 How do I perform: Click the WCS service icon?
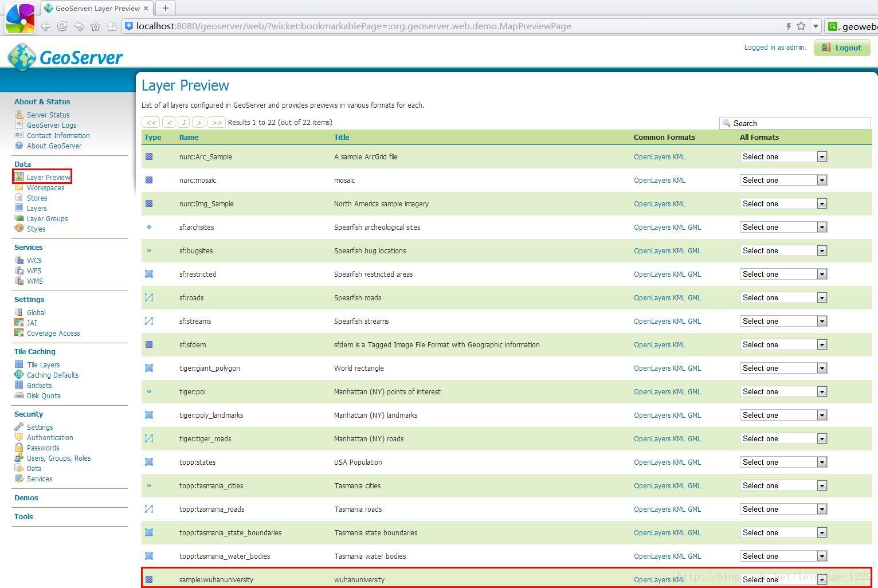[19, 260]
